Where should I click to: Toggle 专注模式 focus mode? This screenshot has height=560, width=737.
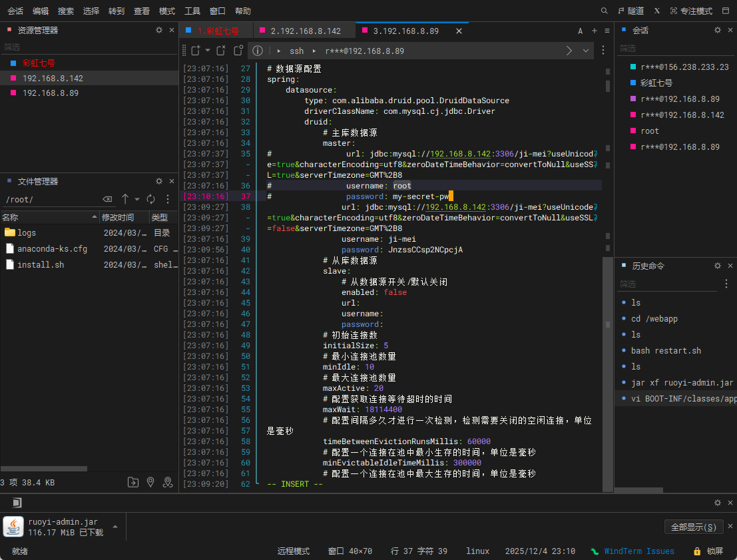click(x=691, y=11)
